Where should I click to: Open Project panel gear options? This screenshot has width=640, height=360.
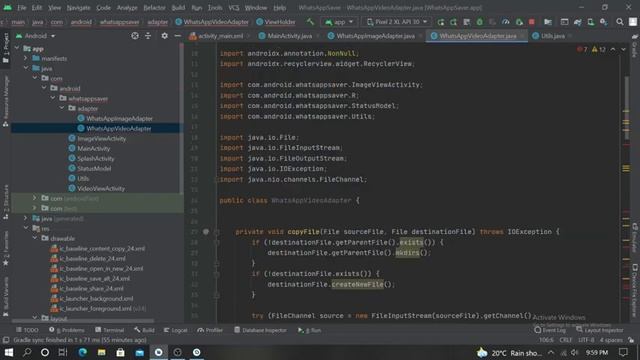[x=164, y=36]
